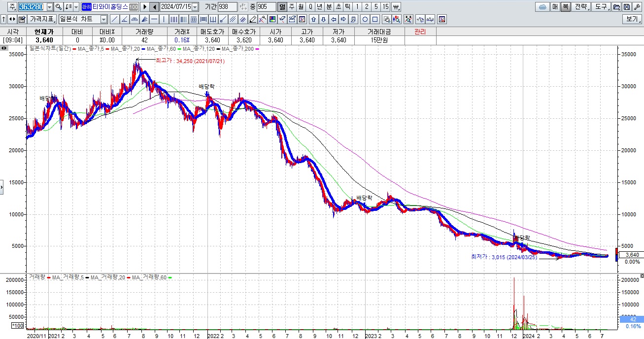Click the 최저가 3,015 annotation label

pyautogui.click(x=504, y=257)
